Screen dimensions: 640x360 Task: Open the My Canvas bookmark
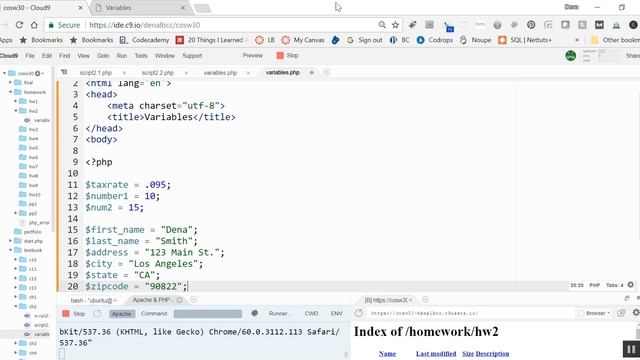[x=303, y=40]
